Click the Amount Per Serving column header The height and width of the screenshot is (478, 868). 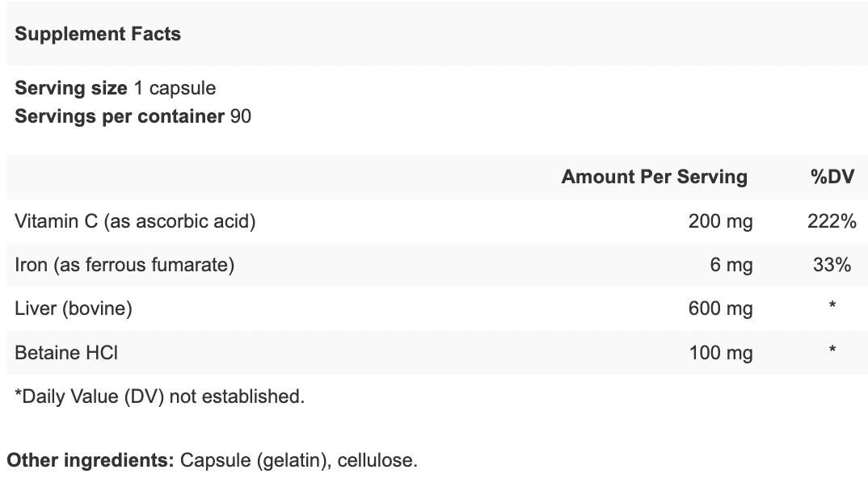click(655, 177)
